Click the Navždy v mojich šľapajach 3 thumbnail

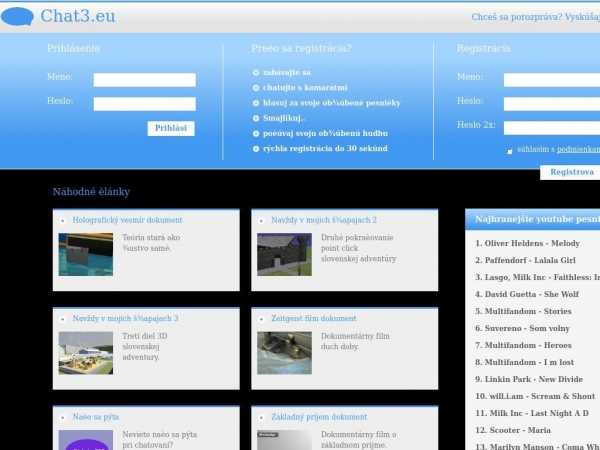click(x=85, y=352)
